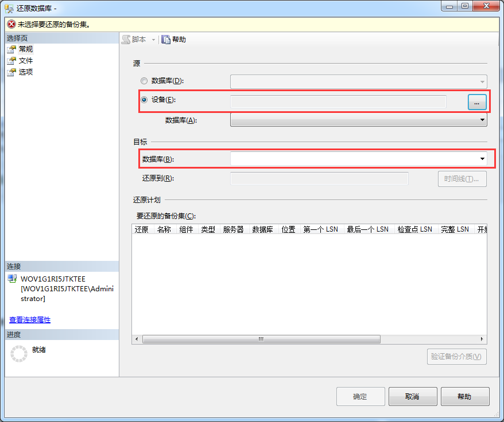Click the 常规 page icon
This screenshot has width=504, height=422.
[11, 49]
